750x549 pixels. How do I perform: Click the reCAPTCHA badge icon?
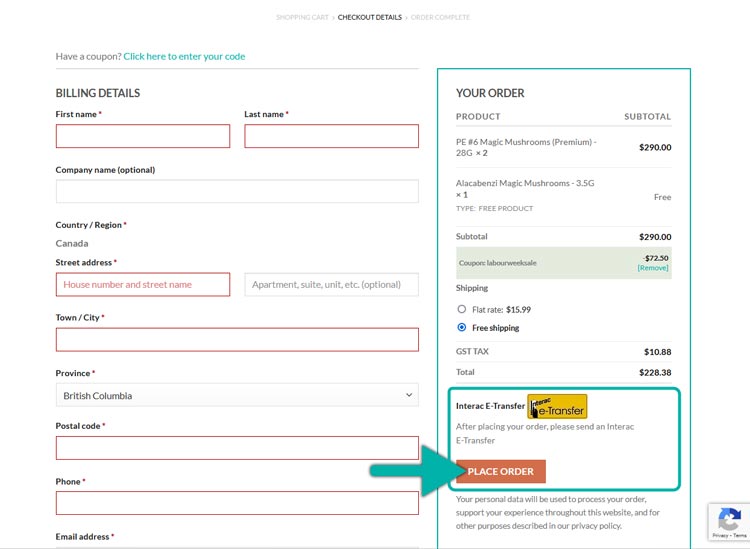tap(727, 522)
